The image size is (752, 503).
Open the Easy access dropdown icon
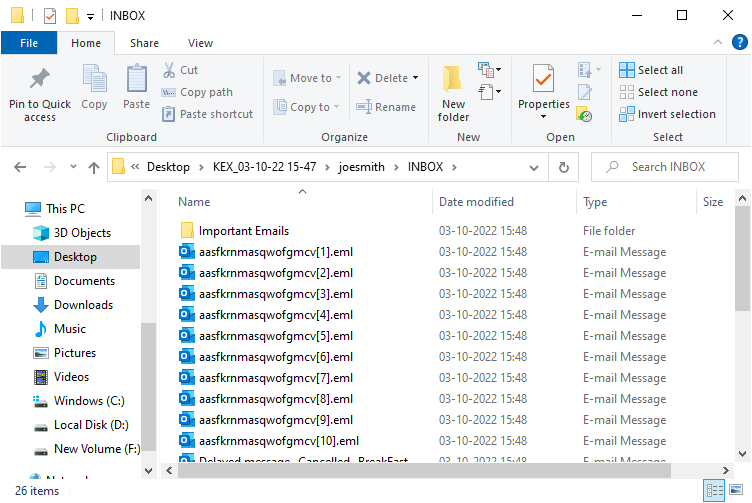[489, 91]
